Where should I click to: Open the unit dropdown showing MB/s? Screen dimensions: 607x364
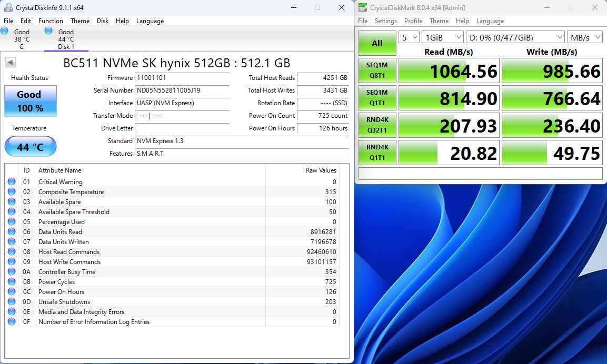click(584, 37)
